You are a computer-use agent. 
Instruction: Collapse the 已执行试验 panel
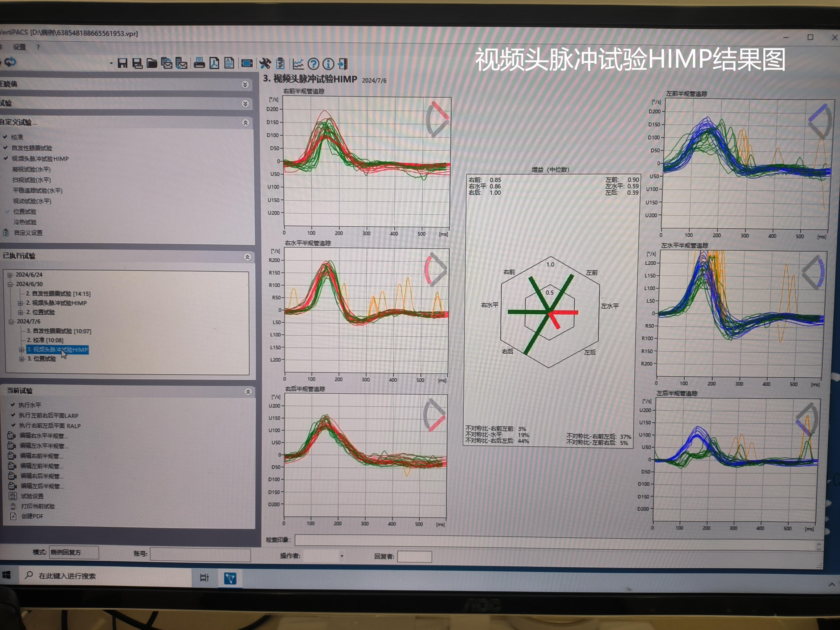pos(247,257)
